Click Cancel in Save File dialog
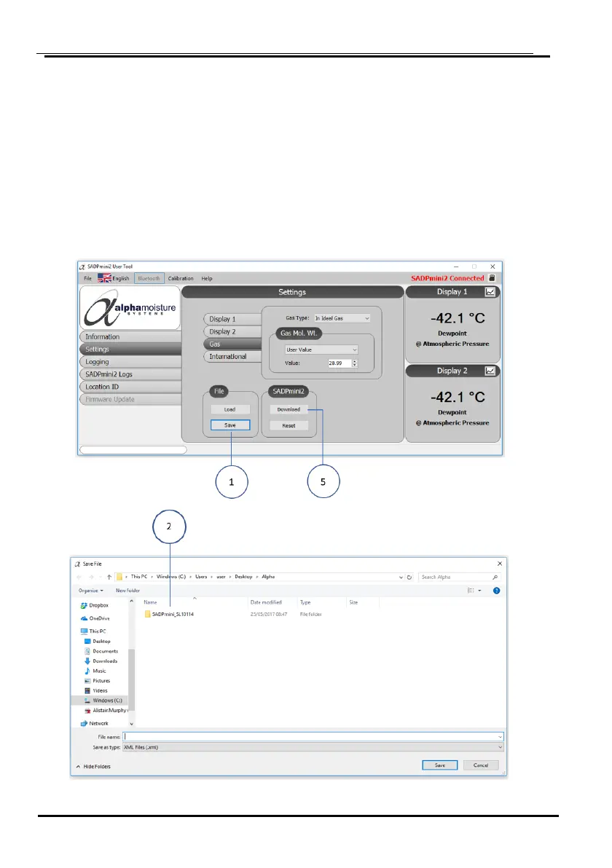The image size is (612, 868). click(x=481, y=765)
